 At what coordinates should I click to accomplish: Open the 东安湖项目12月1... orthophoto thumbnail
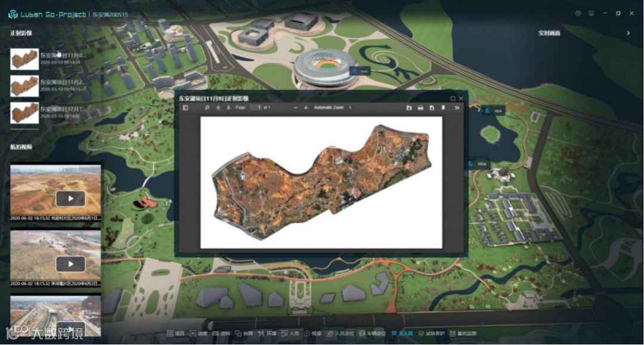tap(24, 112)
